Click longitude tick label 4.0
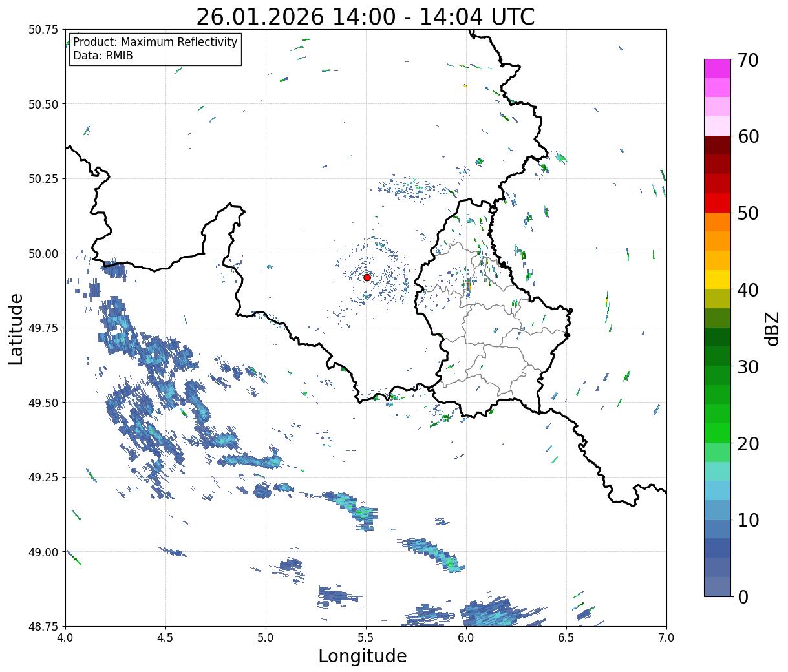The height and width of the screenshot is (672, 788). pyautogui.click(x=65, y=638)
